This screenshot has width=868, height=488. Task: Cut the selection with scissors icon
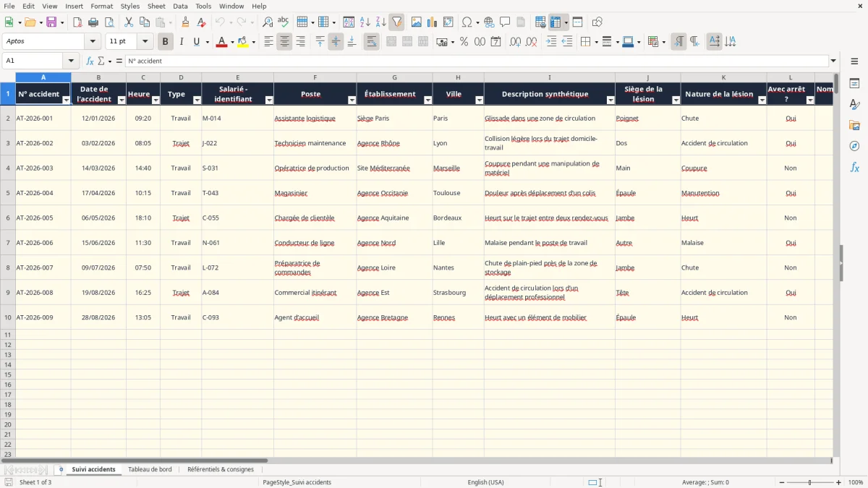pyautogui.click(x=129, y=22)
